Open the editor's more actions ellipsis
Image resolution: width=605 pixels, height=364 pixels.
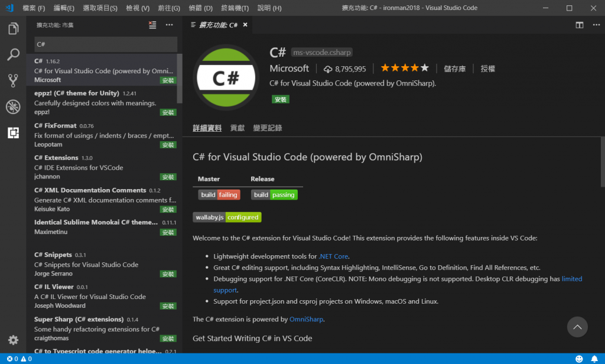597,25
